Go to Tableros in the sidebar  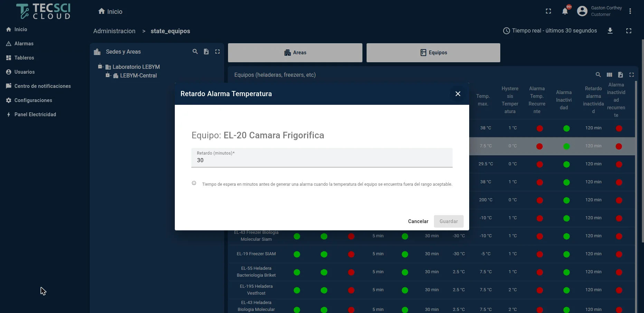24,58
